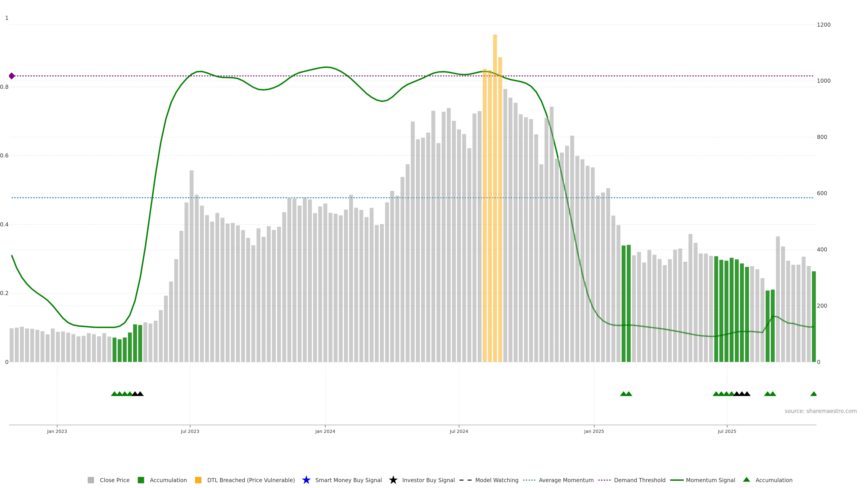Toggle Close Price series in legend
Image resolution: width=868 pixels, height=488 pixels.
pos(114,480)
